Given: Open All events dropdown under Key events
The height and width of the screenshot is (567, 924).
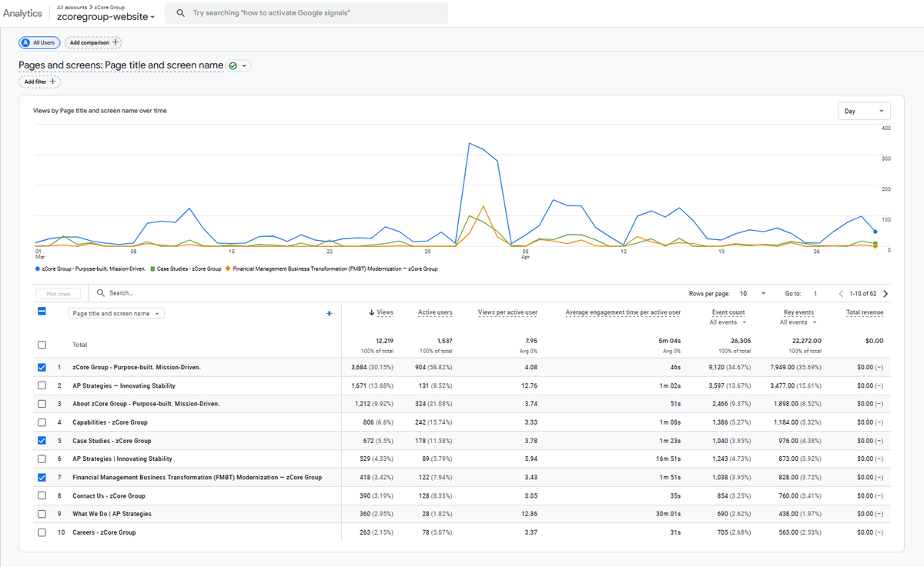Looking at the screenshot, I should [x=798, y=322].
